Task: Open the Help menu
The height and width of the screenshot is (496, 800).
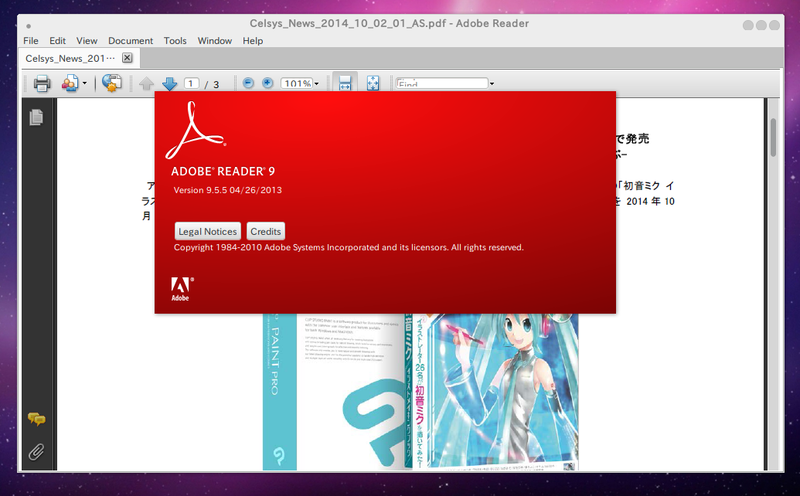Action: click(x=253, y=41)
